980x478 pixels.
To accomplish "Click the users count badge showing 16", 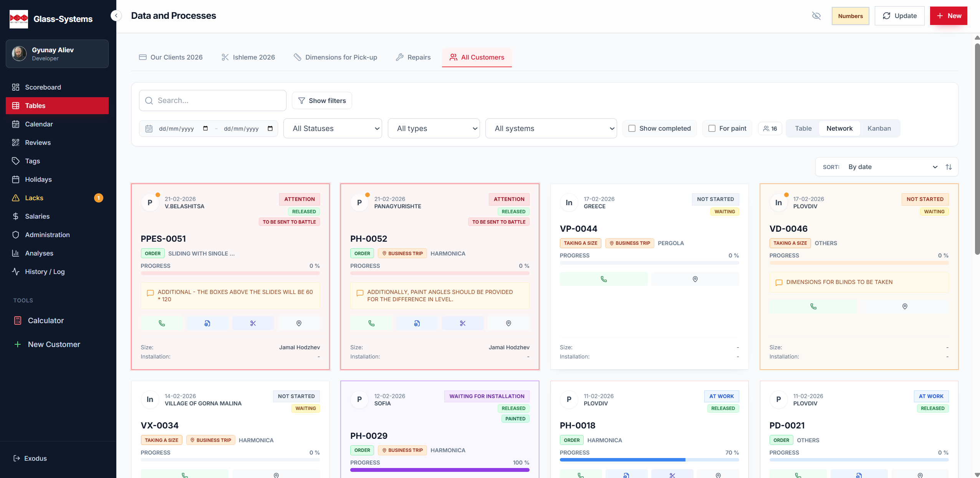I will click(770, 128).
